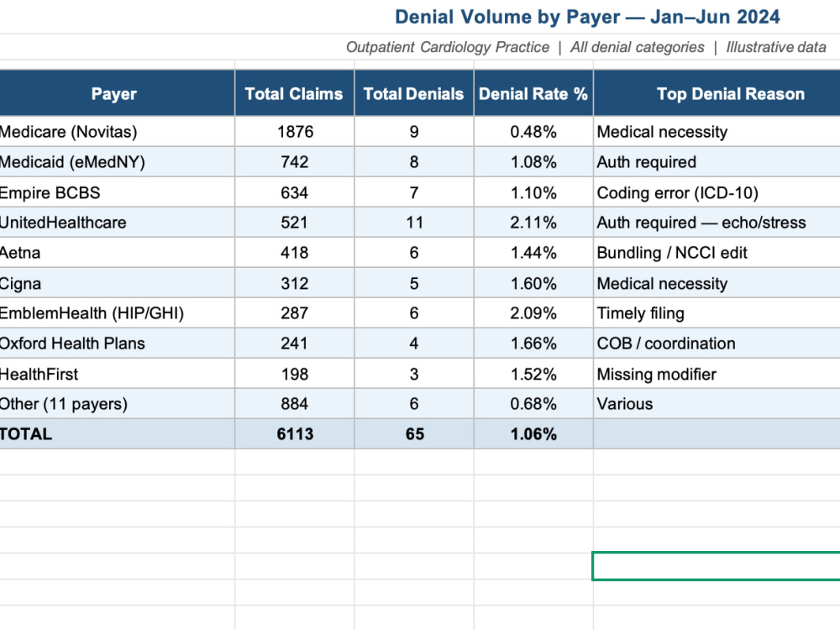Select the '742' claims cell
Screen dimensions: 840x630
point(294,162)
